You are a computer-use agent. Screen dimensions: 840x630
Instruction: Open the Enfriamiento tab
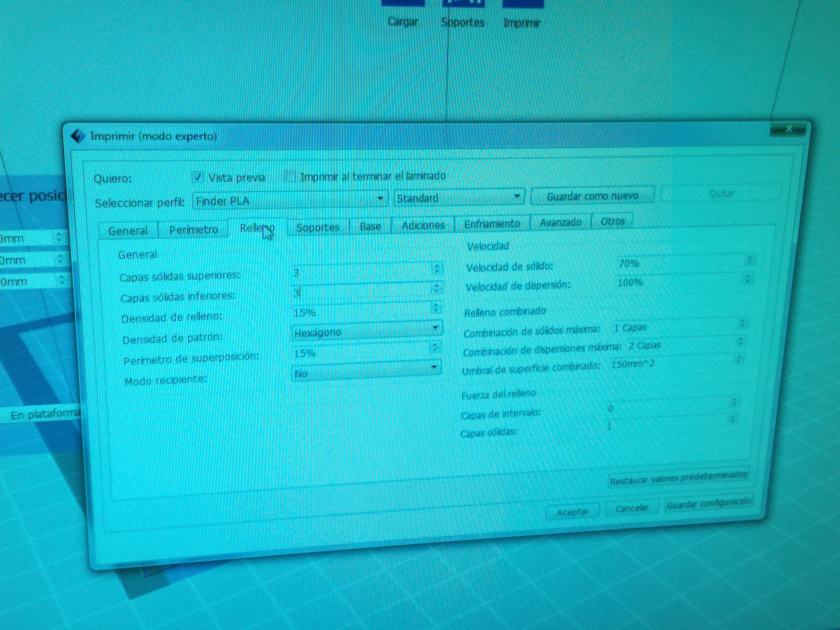tap(492, 224)
